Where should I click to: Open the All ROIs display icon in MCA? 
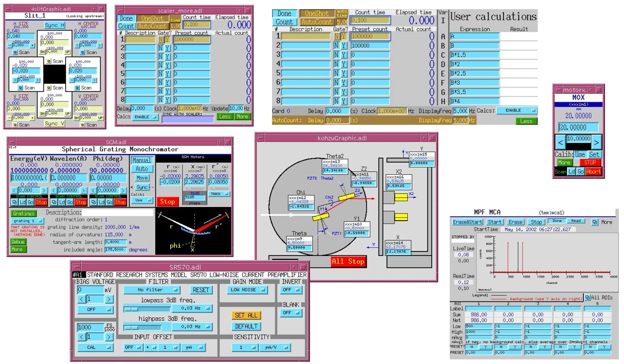[x=587, y=297]
